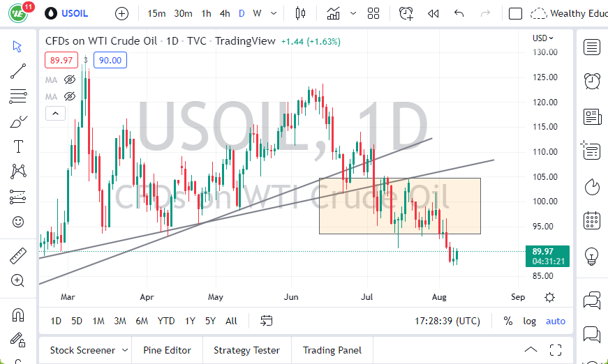Select the trend line drawing tool

click(18, 70)
